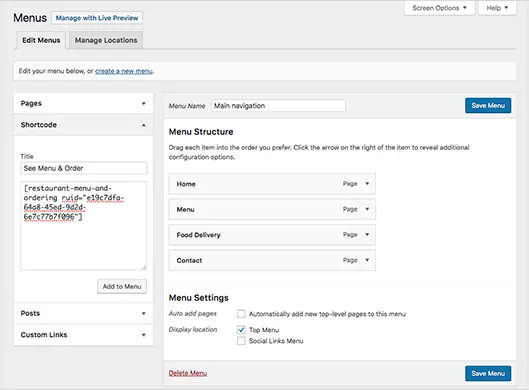Click the Menu Structure heading
529x390 pixels.
(x=201, y=132)
